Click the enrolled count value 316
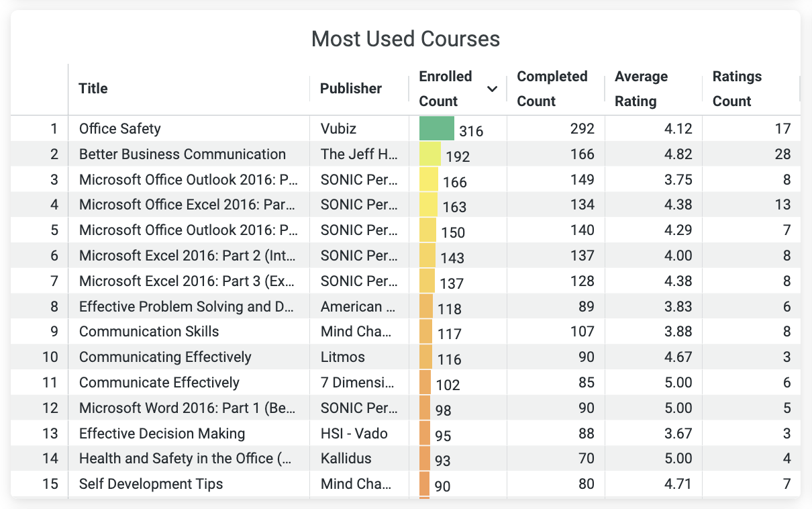 click(x=471, y=132)
